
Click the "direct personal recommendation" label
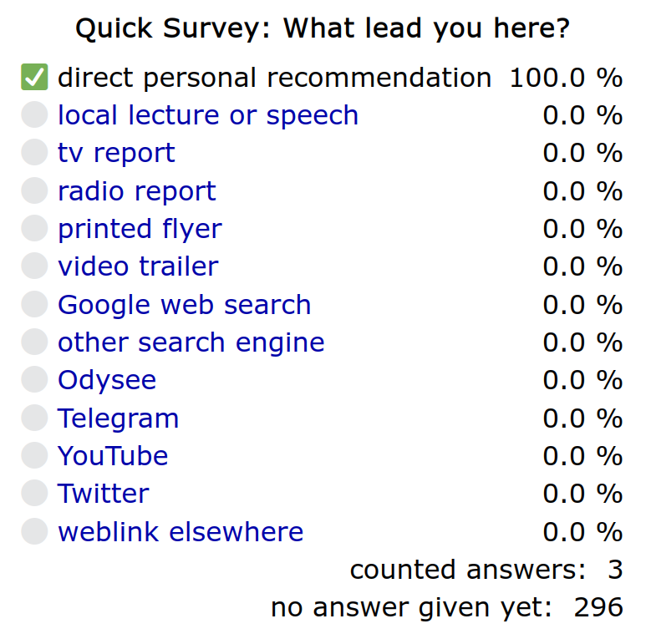pos(274,78)
